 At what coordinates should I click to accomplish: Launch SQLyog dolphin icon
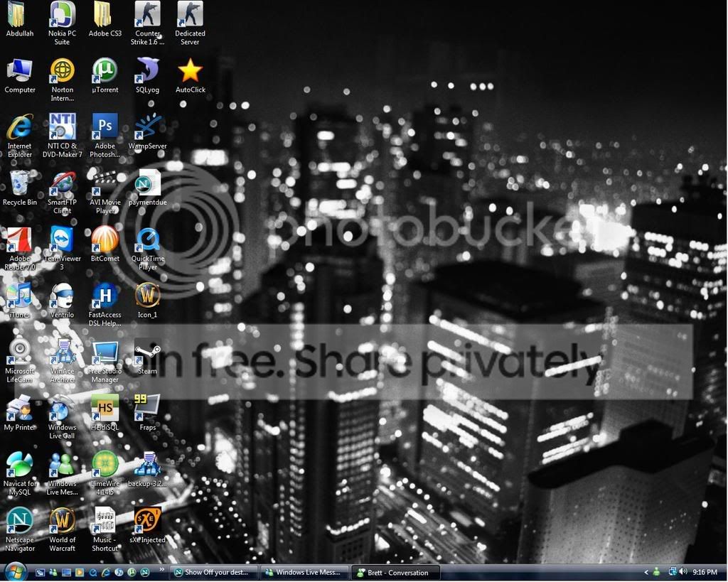pyautogui.click(x=148, y=76)
